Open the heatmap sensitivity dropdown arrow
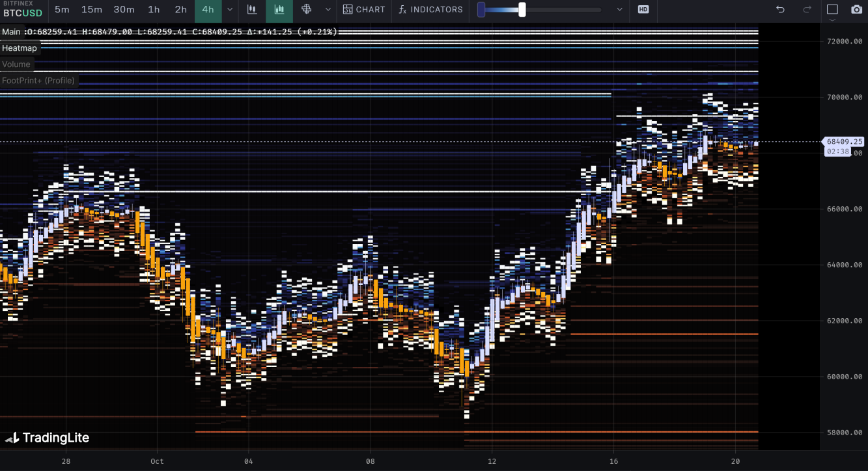 tap(619, 10)
